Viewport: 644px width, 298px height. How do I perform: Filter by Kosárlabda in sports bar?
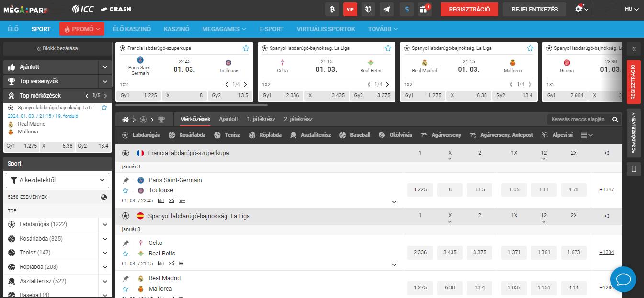coord(187,135)
